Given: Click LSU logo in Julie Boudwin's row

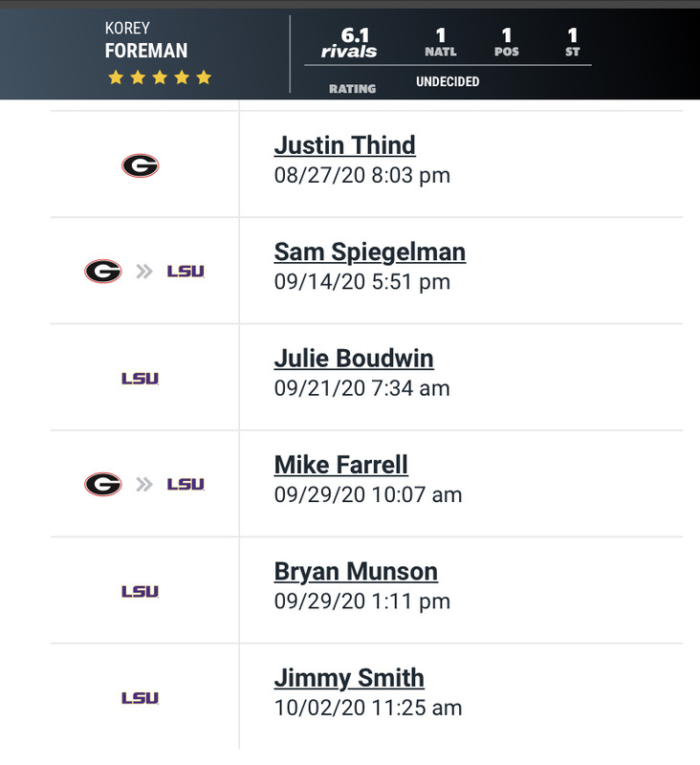Looking at the screenshot, I should pyautogui.click(x=140, y=379).
